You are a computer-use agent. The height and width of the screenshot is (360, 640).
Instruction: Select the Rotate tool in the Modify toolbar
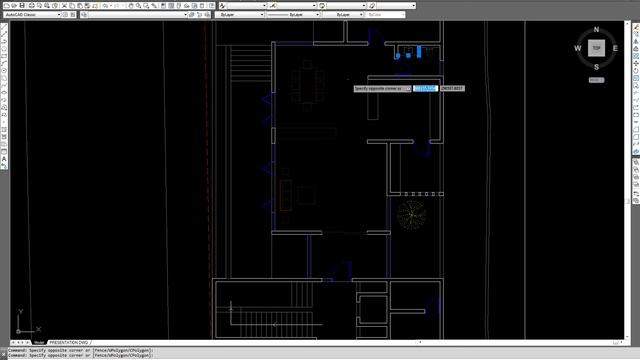click(x=636, y=70)
